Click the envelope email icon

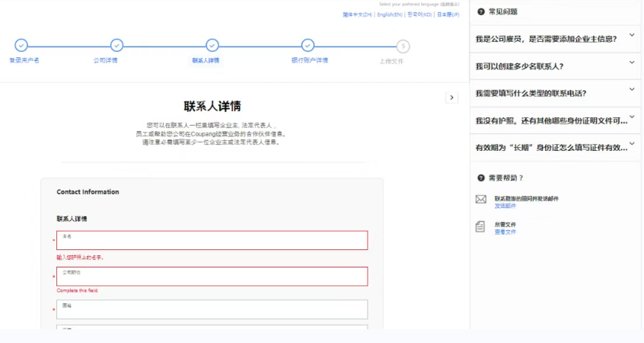coord(481,200)
